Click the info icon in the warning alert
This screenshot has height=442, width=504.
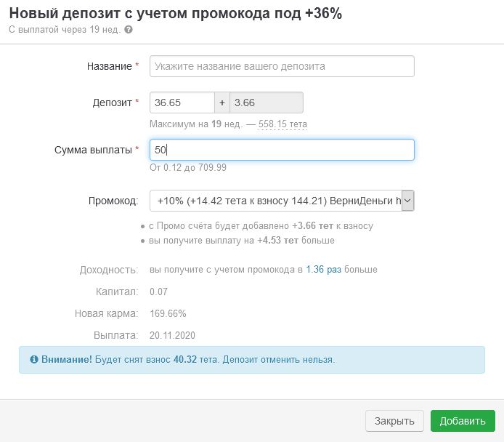[x=34, y=360]
